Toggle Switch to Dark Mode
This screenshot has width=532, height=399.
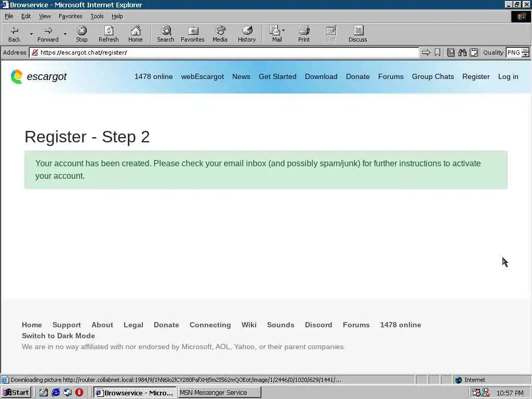(x=58, y=336)
